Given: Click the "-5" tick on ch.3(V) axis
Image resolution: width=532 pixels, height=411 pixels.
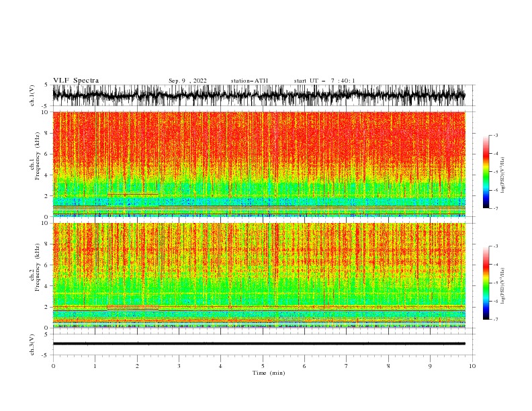Looking at the screenshot, I should pos(45,355).
